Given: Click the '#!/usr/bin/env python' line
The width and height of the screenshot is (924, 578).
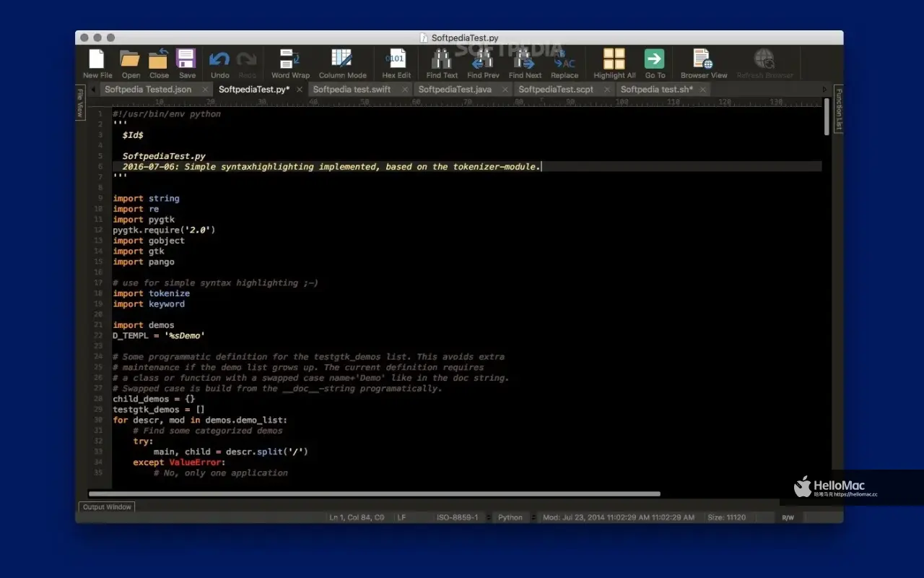Looking at the screenshot, I should point(167,114).
